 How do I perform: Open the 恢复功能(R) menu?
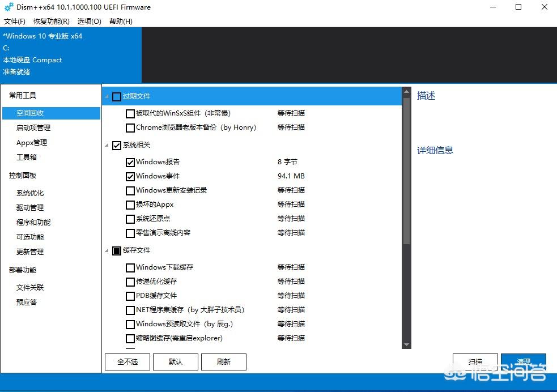click(x=52, y=22)
